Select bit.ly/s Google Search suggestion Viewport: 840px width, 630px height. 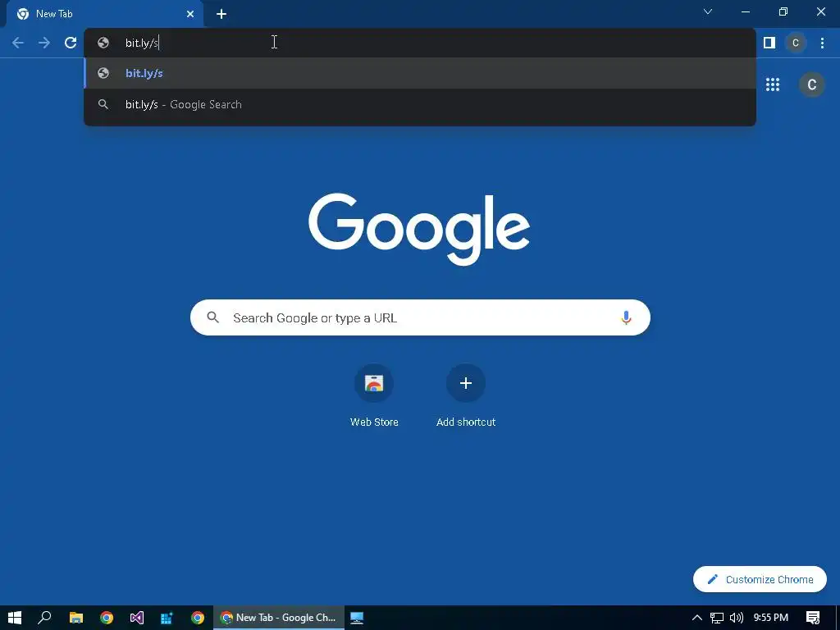(x=420, y=104)
